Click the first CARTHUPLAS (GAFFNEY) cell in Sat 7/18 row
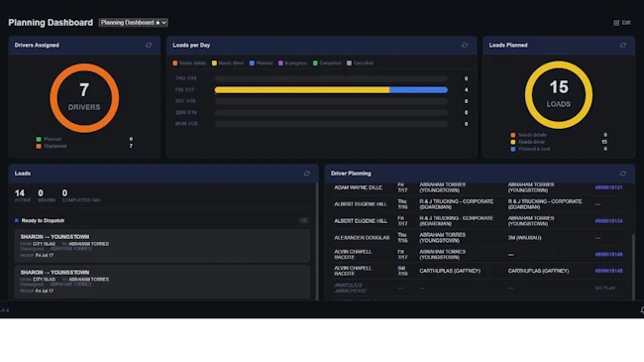This screenshot has height=362, width=644. point(450,271)
